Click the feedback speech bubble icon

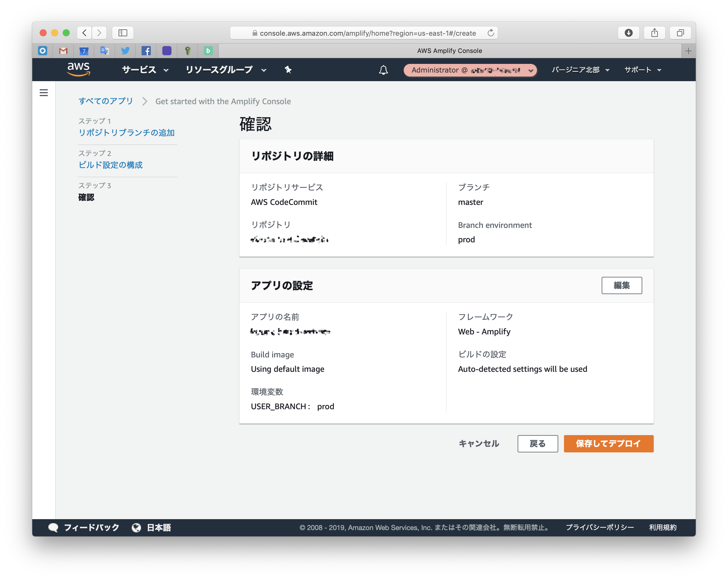(x=53, y=527)
